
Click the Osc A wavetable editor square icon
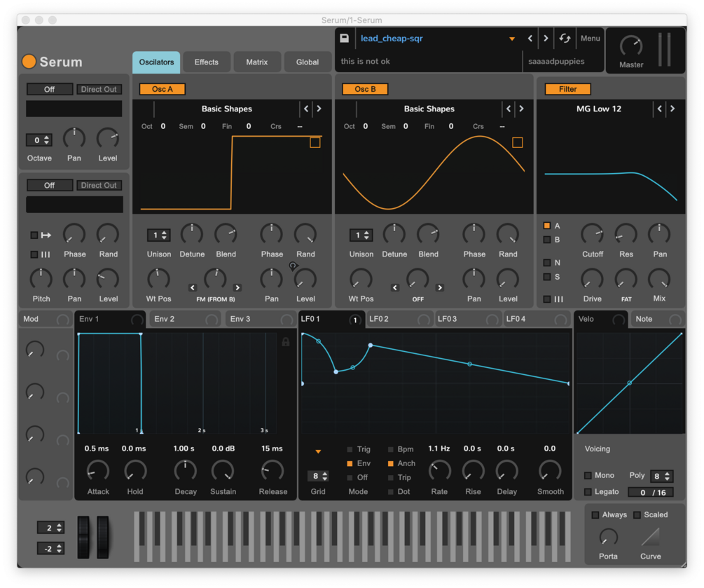tap(315, 142)
